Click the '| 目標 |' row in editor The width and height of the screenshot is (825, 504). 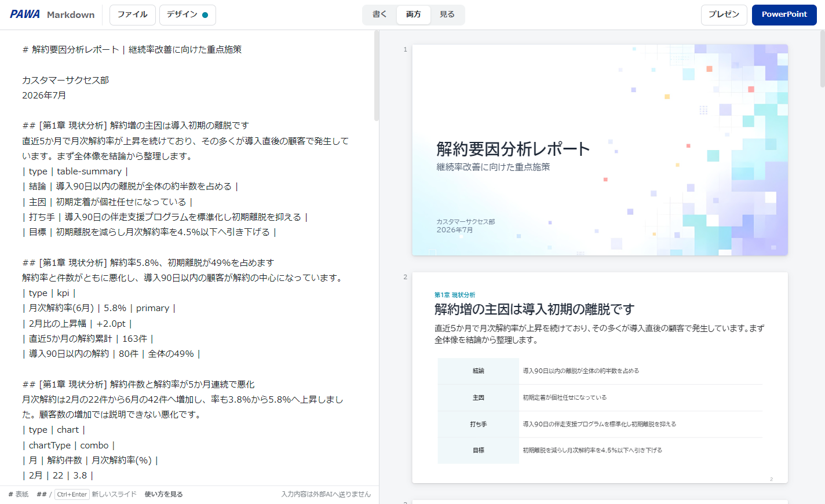[149, 232]
